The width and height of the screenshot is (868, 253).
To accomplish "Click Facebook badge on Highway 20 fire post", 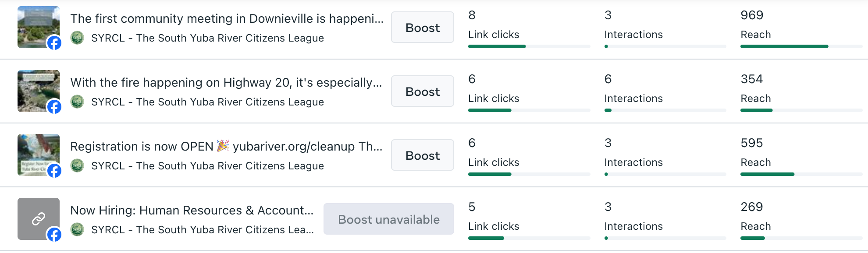I will coord(54,106).
